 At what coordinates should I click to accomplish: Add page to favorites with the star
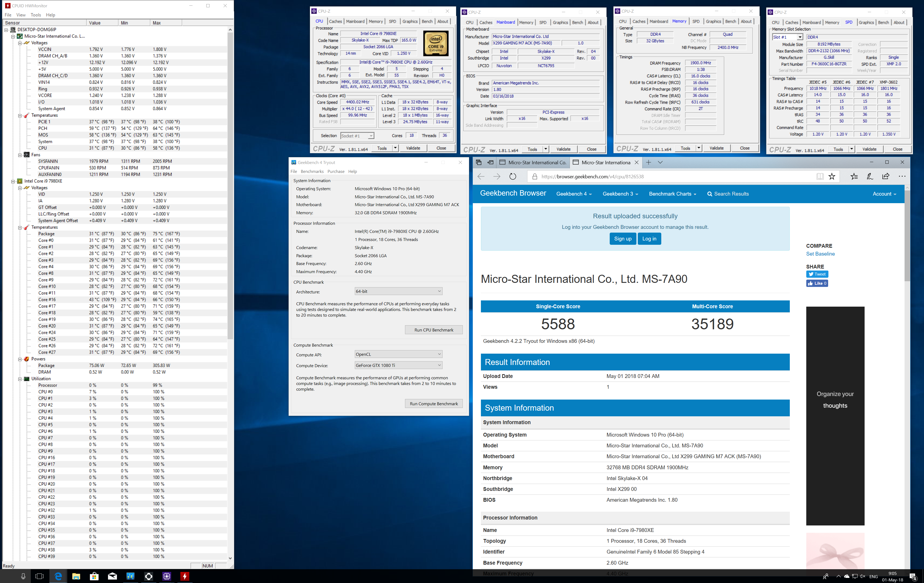pos(832,177)
